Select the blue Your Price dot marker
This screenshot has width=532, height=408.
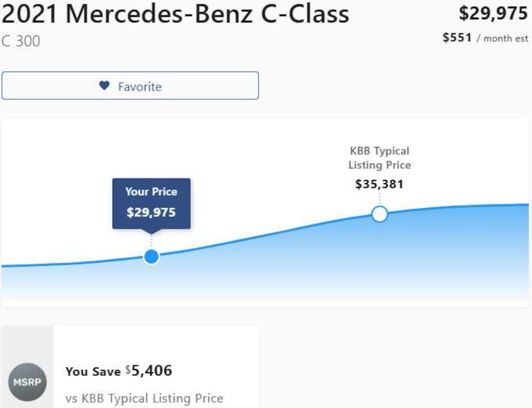coord(151,256)
